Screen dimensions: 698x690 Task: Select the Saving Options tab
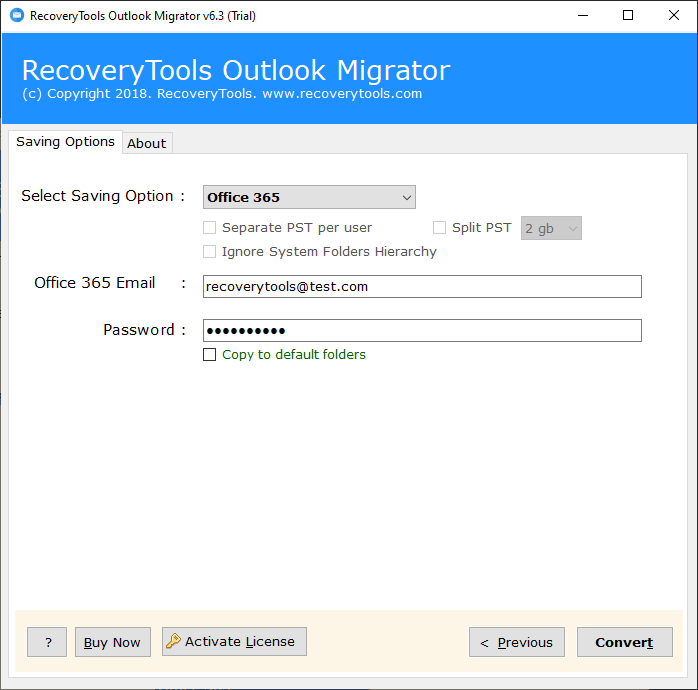point(65,142)
